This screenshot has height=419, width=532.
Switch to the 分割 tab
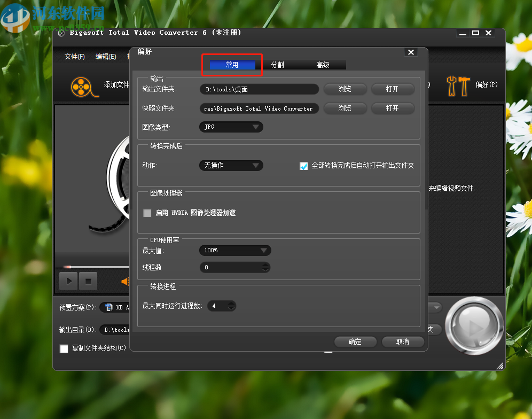[x=277, y=65]
